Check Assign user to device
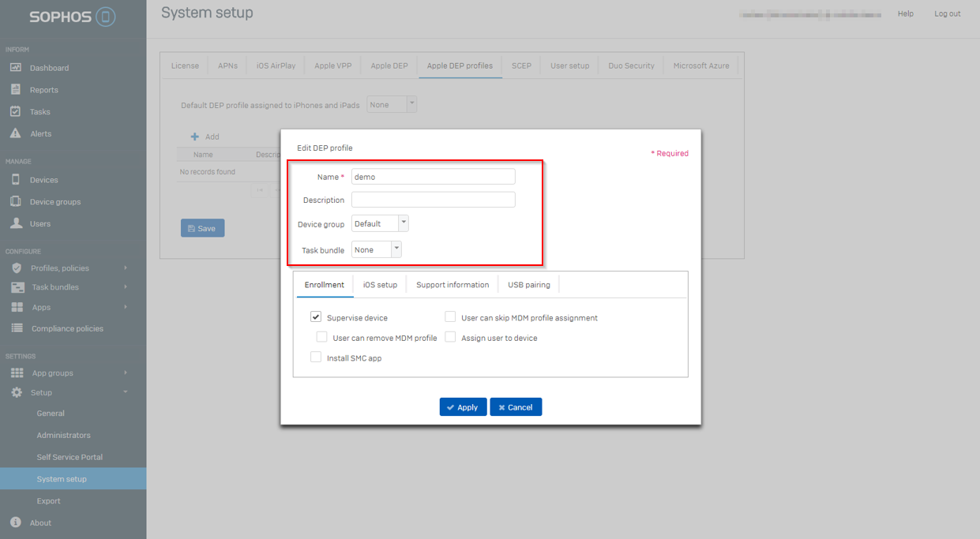Image resolution: width=980 pixels, height=539 pixels. click(450, 338)
